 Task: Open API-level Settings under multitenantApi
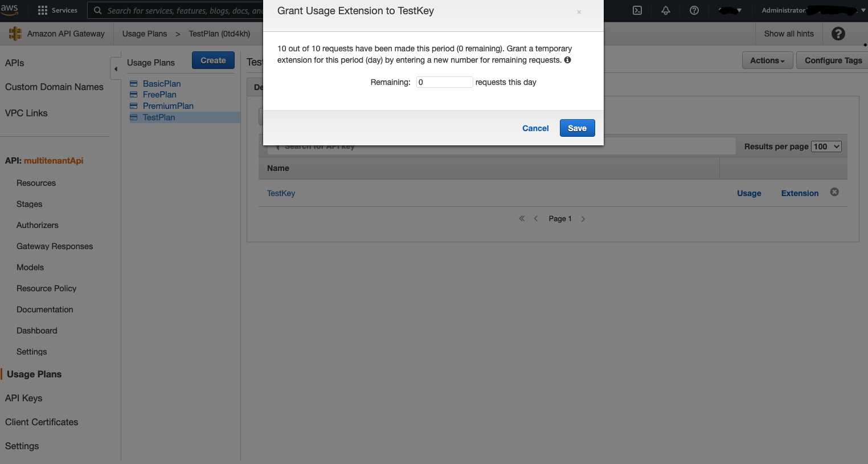(x=31, y=352)
